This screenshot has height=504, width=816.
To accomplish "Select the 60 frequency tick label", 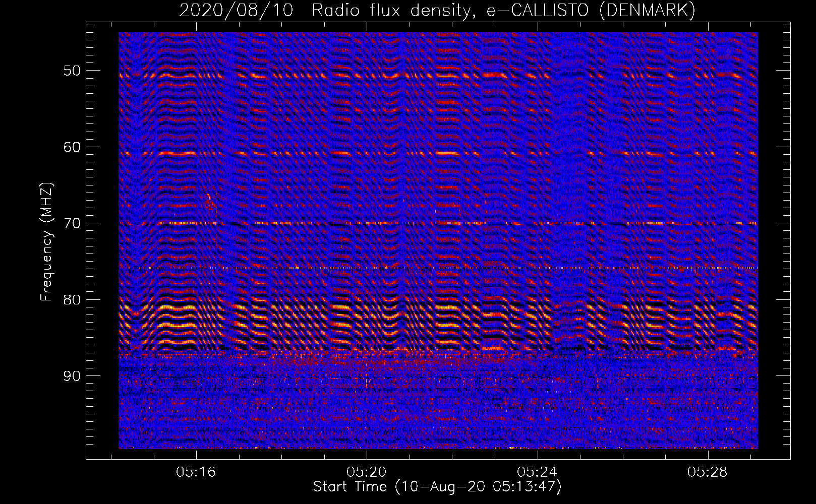I will point(72,147).
